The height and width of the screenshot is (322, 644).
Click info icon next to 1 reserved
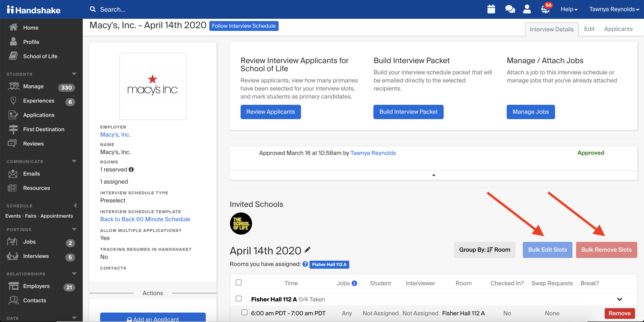(x=131, y=170)
